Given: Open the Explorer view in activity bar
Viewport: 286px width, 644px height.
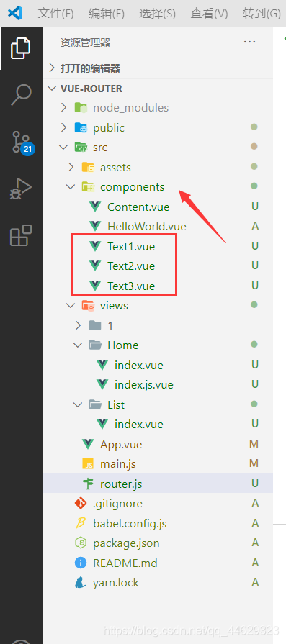Looking at the screenshot, I should click(21, 47).
